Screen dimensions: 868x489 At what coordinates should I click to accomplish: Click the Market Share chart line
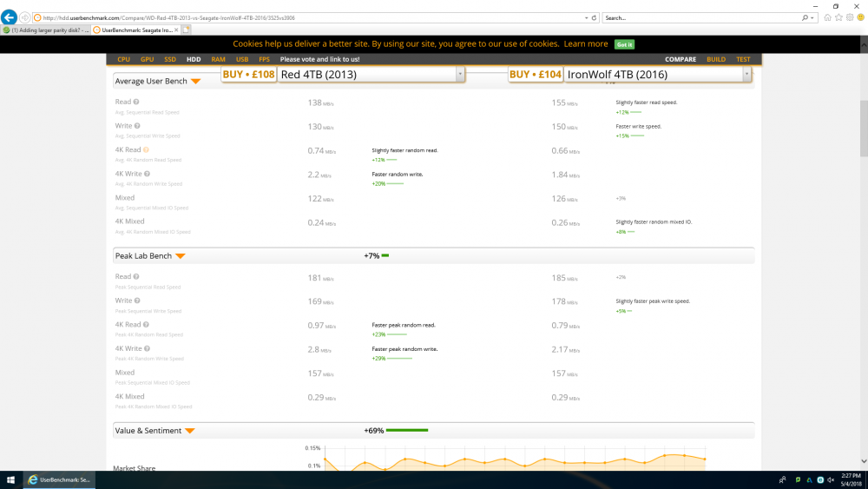click(x=515, y=460)
